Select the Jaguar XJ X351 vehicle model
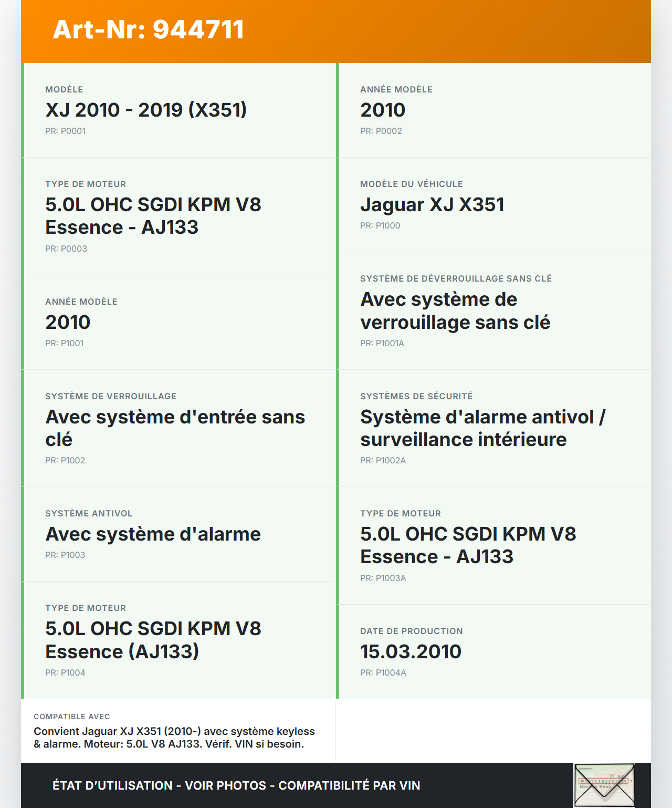Screen dimensions: 672x808 coord(432,204)
